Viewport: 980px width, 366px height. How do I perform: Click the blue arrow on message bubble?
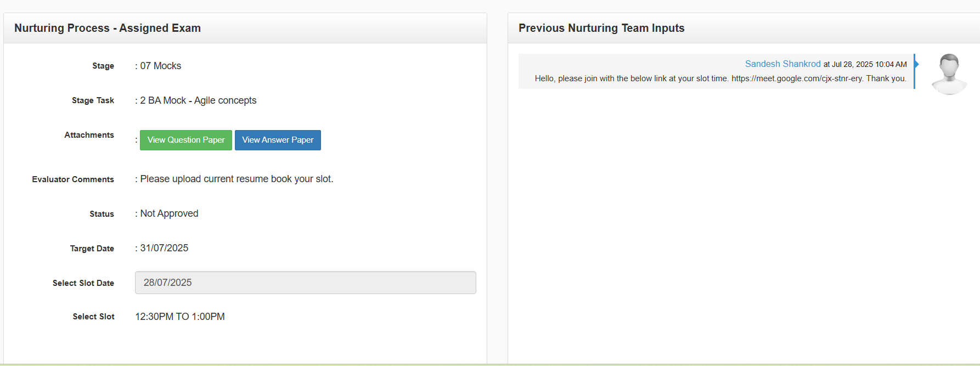(x=916, y=64)
